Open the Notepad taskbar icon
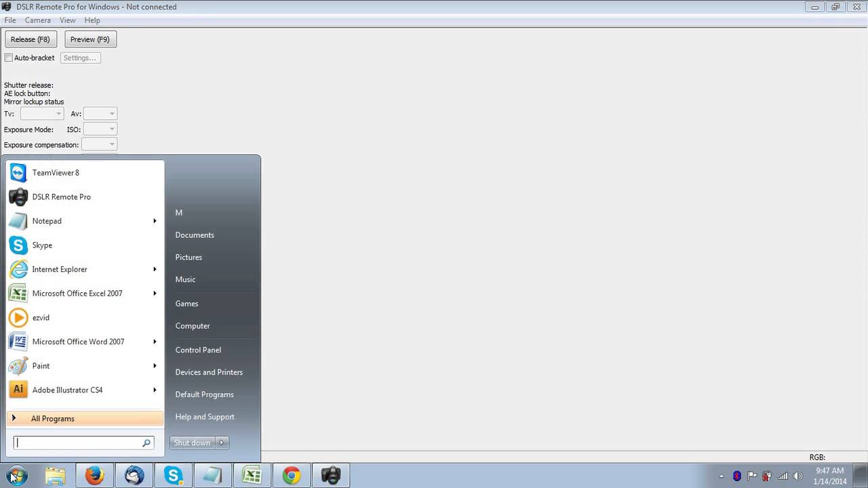The image size is (868, 488). (x=213, y=476)
